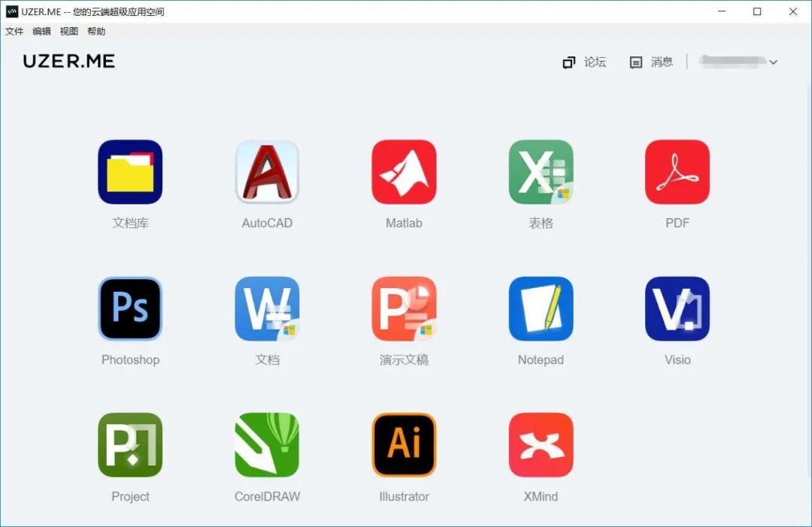Click the 表格 text label
The width and height of the screenshot is (812, 527).
click(x=541, y=223)
